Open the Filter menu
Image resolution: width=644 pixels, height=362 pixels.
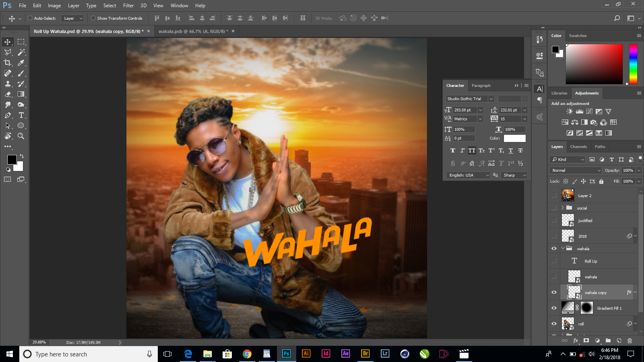[128, 6]
